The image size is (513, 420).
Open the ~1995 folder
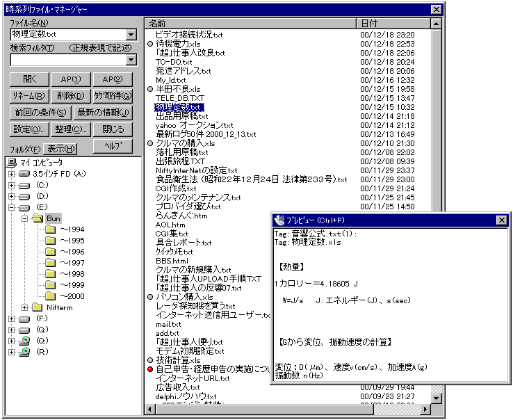50,241
